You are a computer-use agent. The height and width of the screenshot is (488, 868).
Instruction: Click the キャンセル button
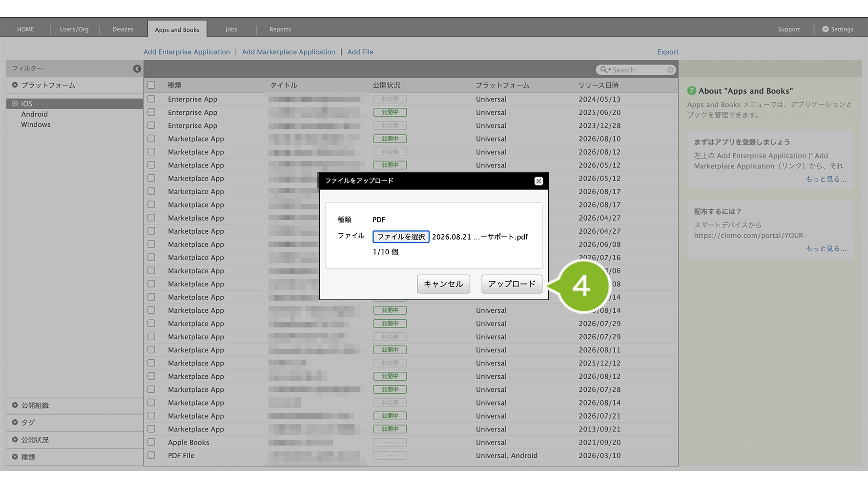[x=443, y=284]
